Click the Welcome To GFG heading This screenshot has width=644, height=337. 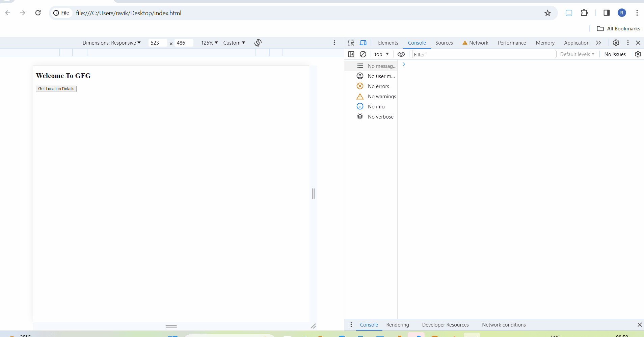[63, 76]
